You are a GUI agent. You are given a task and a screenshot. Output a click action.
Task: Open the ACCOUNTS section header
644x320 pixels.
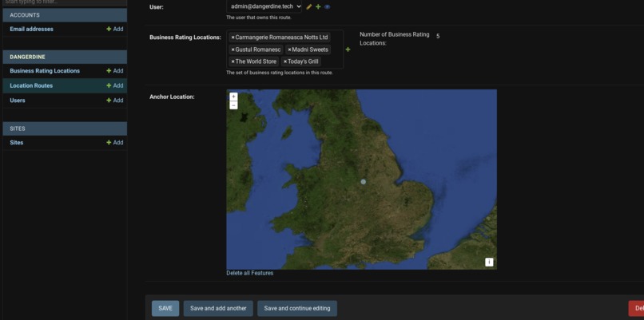coord(65,15)
